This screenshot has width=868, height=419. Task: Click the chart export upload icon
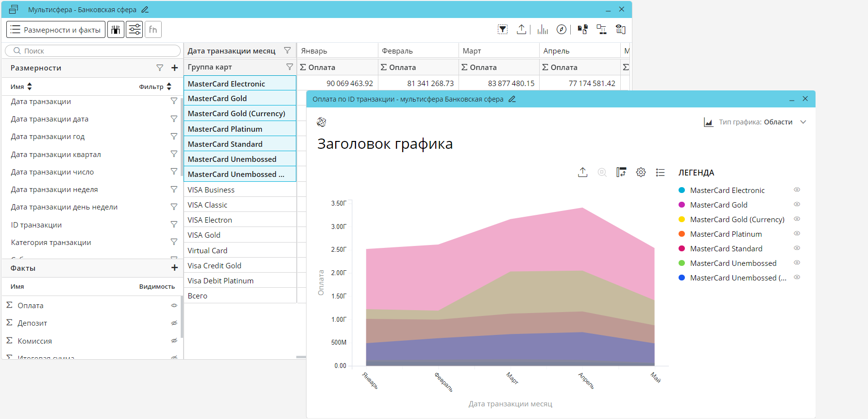[582, 172]
